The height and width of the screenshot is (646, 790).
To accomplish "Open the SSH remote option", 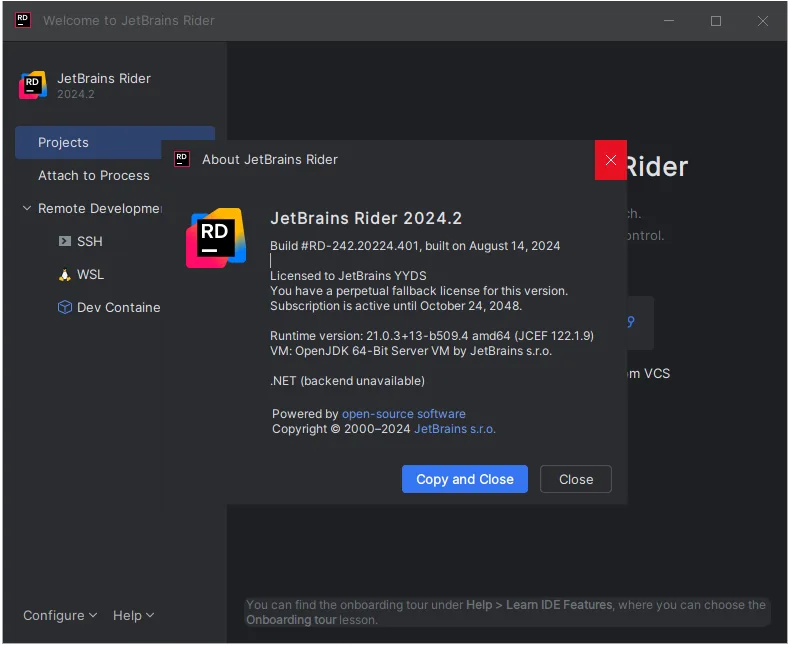I will click(90, 241).
